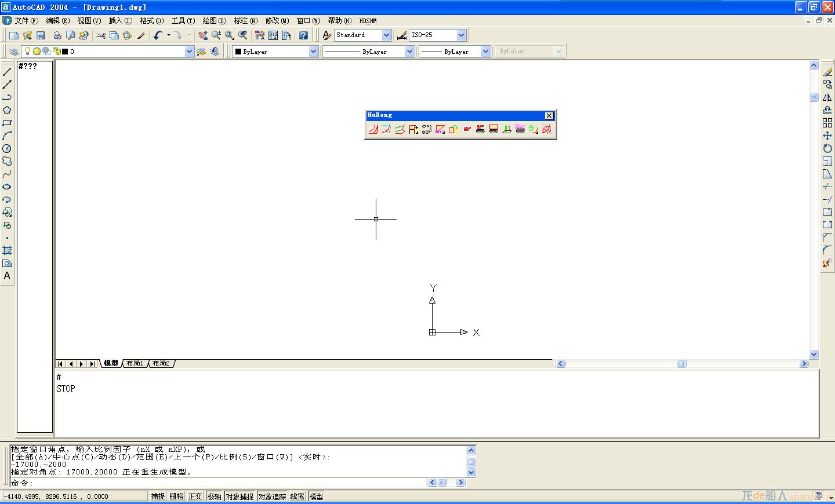Image resolution: width=835 pixels, height=504 pixels.
Task: Click the first red curves icon in HuDong toolbar
Action: pos(373,129)
